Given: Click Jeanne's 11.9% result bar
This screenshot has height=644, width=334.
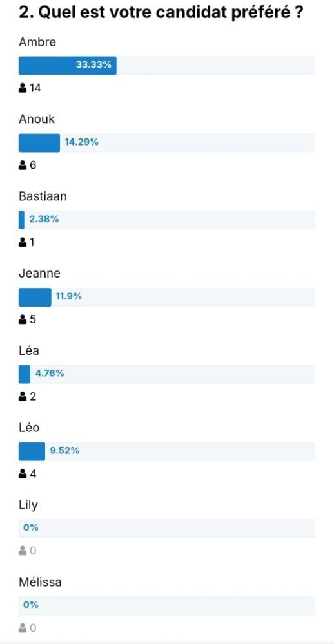Looking at the screenshot, I should (35, 297).
